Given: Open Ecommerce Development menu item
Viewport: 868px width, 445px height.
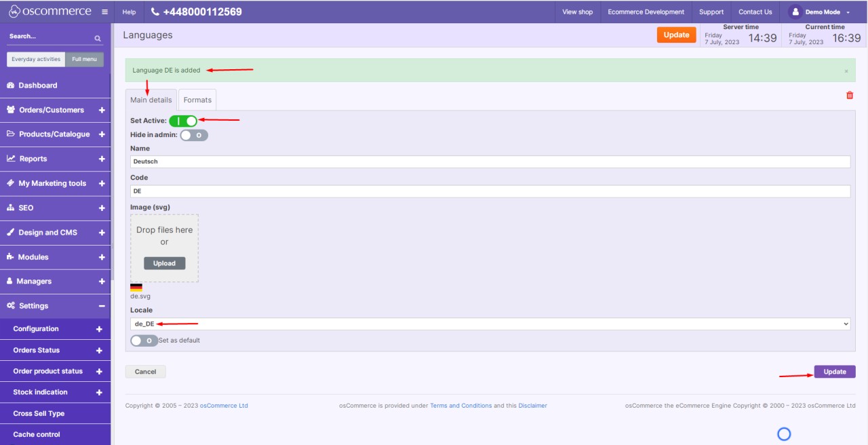Looking at the screenshot, I should [x=646, y=12].
